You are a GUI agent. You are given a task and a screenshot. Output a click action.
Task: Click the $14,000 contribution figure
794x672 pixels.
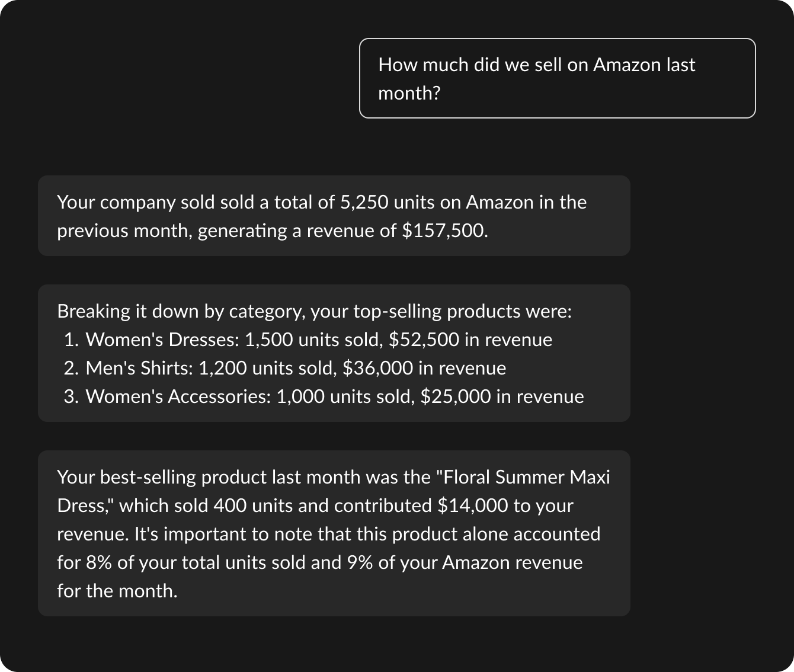click(472, 505)
